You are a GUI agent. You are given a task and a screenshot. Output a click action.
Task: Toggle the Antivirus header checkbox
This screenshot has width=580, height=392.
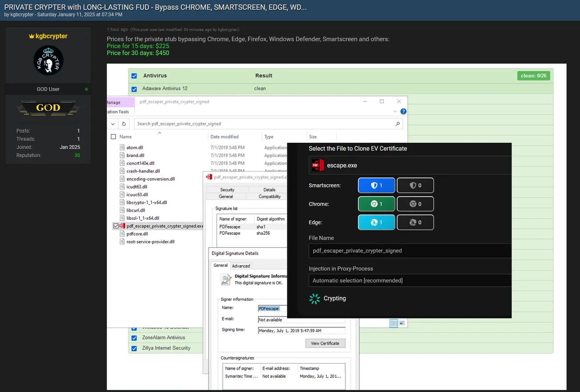[x=134, y=76]
